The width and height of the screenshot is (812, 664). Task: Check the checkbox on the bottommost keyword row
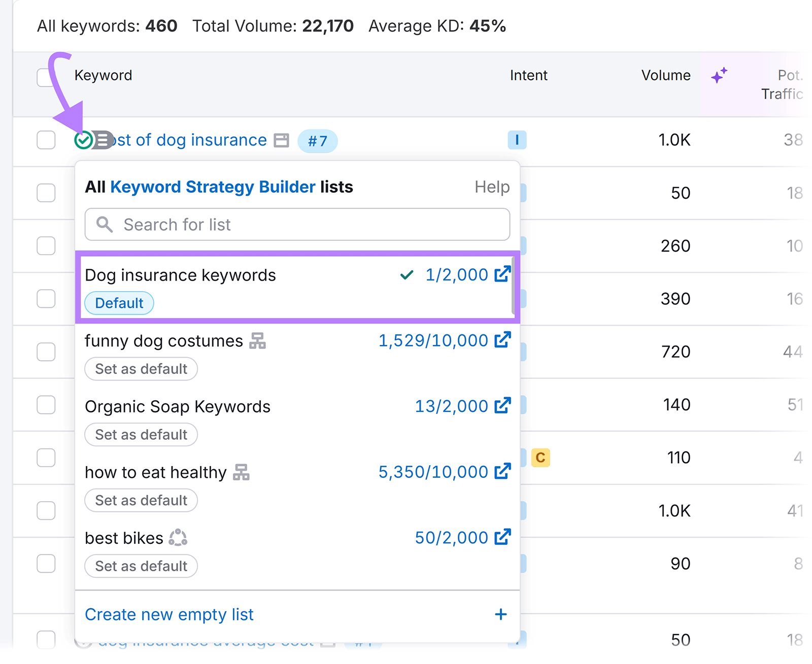pos(45,640)
